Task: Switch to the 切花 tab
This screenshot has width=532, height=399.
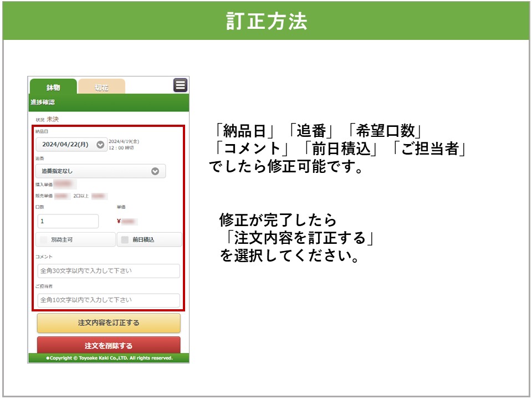Action: coord(101,88)
